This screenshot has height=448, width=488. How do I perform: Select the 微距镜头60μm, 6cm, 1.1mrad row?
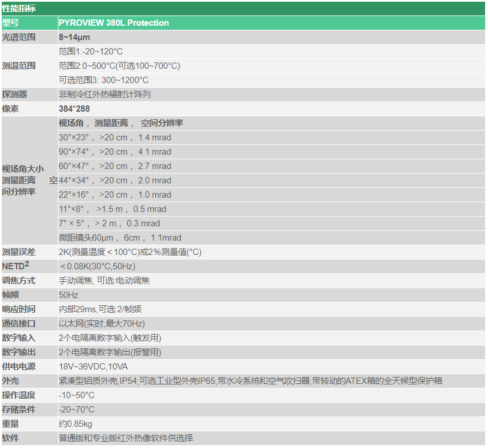tap(120, 238)
